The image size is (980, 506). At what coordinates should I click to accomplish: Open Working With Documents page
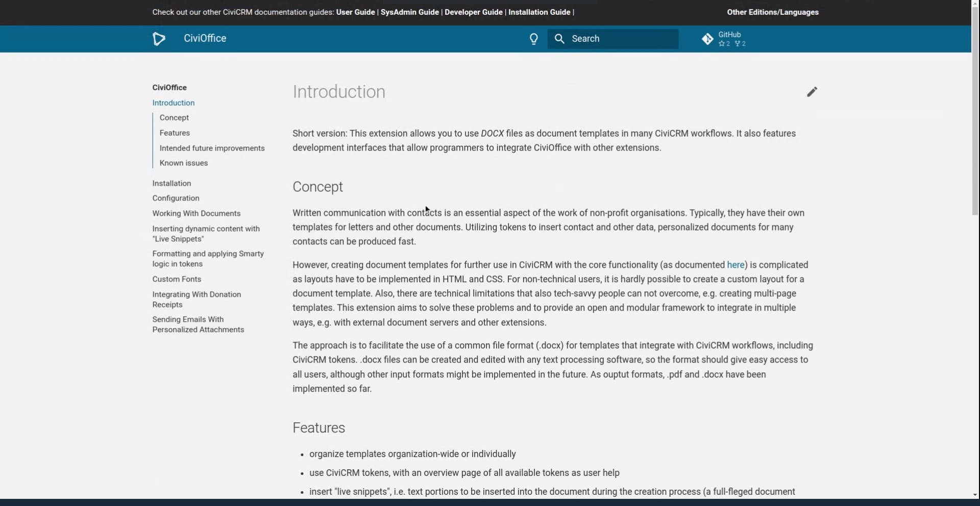[196, 213]
